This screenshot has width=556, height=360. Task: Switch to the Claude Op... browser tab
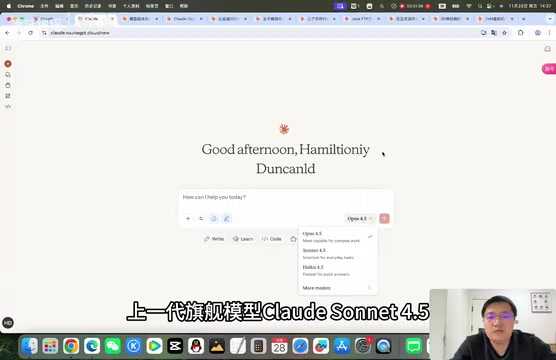click(x=184, y=19)
